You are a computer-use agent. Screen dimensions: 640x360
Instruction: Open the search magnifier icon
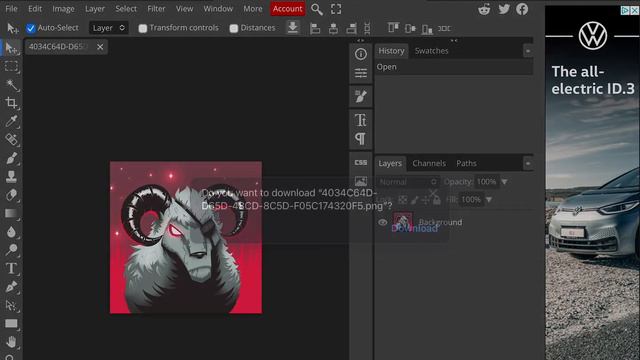pos(317,9)
